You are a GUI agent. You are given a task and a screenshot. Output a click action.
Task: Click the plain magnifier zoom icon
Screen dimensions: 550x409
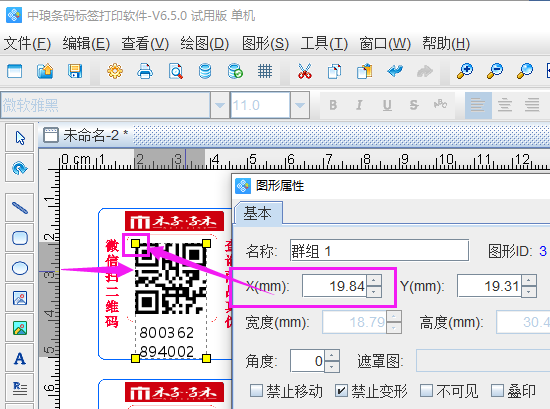click(525, 71)
